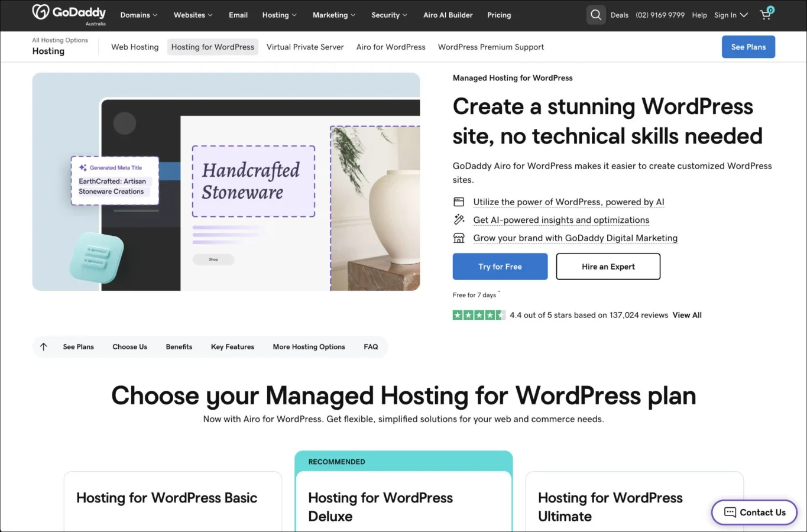Expand the Marketing dropdown
Screen dimensions: 807x532
pos(334,15)
